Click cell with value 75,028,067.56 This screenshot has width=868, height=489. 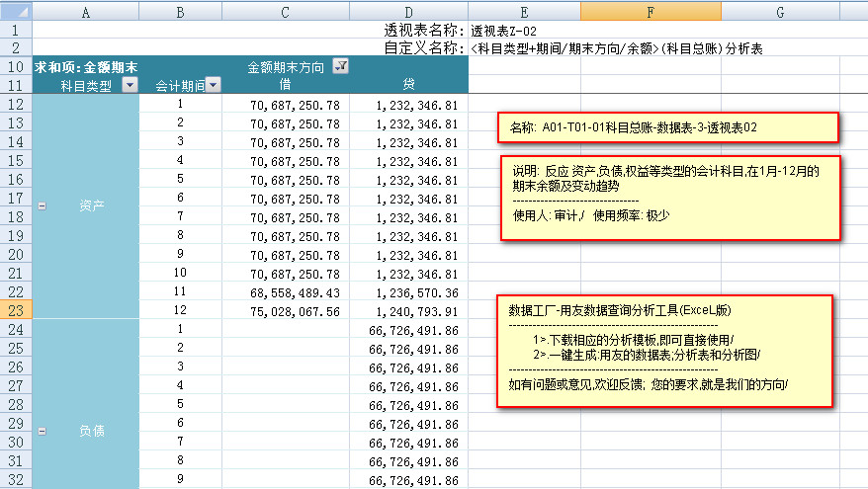[x=295, y=310]
